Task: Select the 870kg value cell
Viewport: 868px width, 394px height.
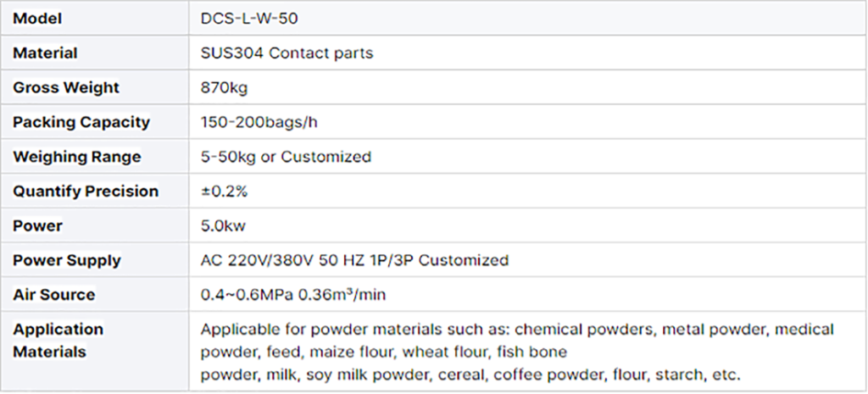Action: (x=224, y=87)
